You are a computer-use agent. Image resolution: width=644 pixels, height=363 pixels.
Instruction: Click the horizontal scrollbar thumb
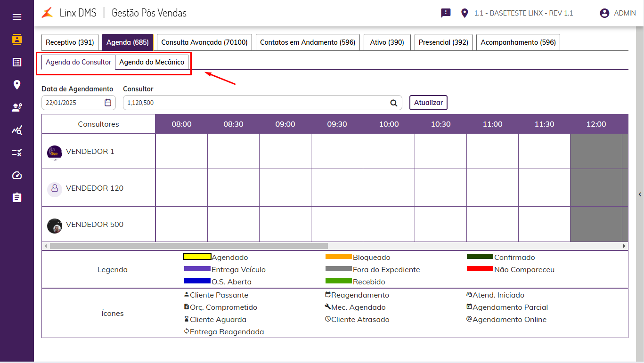click(188, 246)
